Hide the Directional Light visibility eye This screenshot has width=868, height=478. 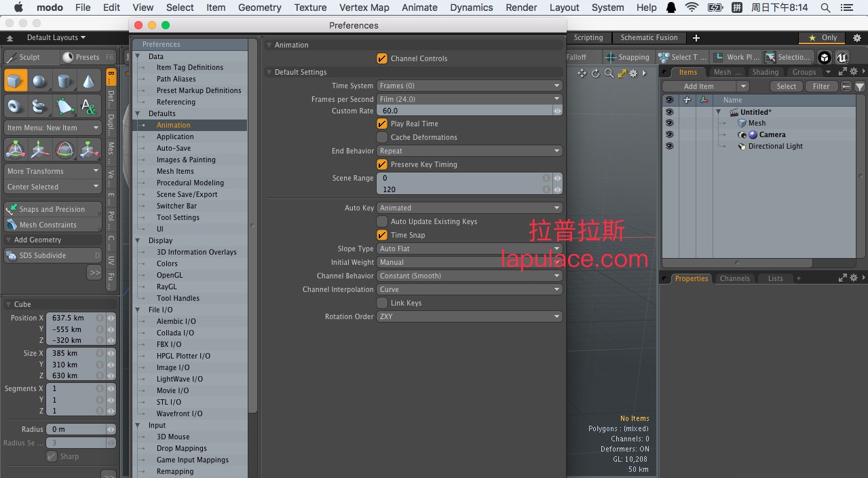(670, 146)
